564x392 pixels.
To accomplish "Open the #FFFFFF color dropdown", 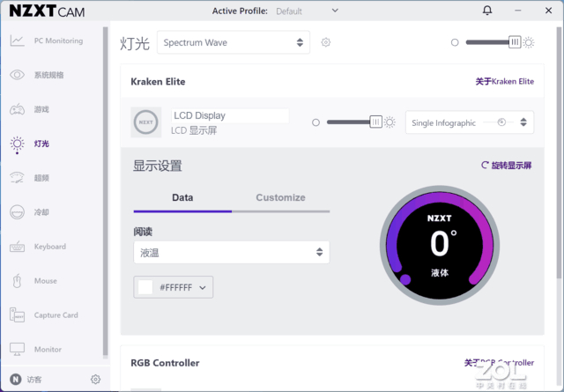I will (x=174, y=287).
